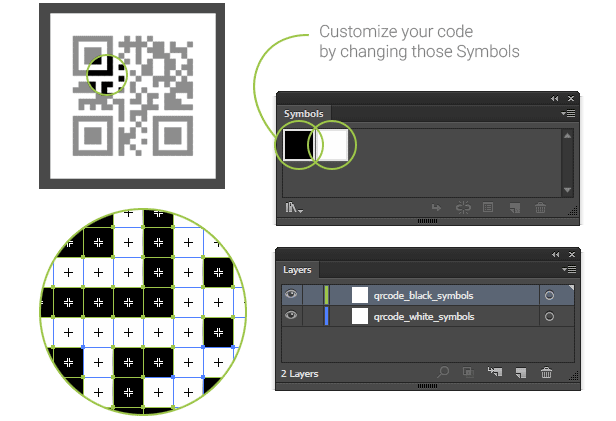Click the Symbols panel scroll down arrow
The width and height of the screenshot is (616, 421).
pos(567,190)
